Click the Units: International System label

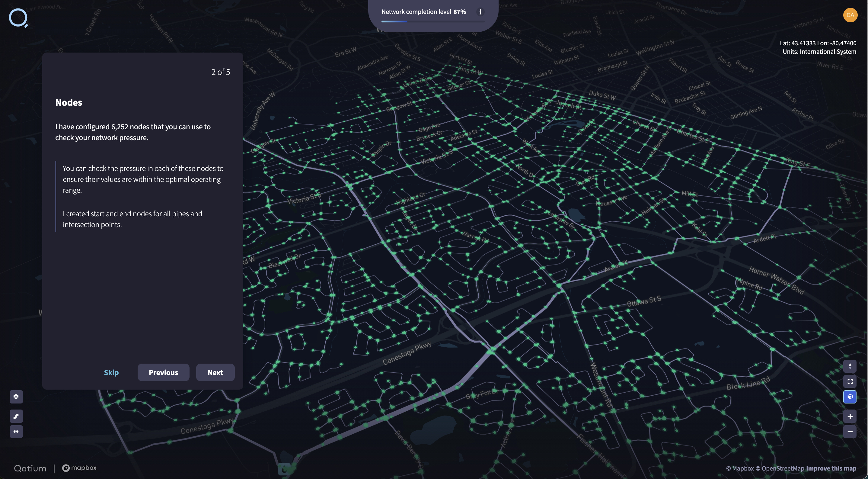[819, 52]
